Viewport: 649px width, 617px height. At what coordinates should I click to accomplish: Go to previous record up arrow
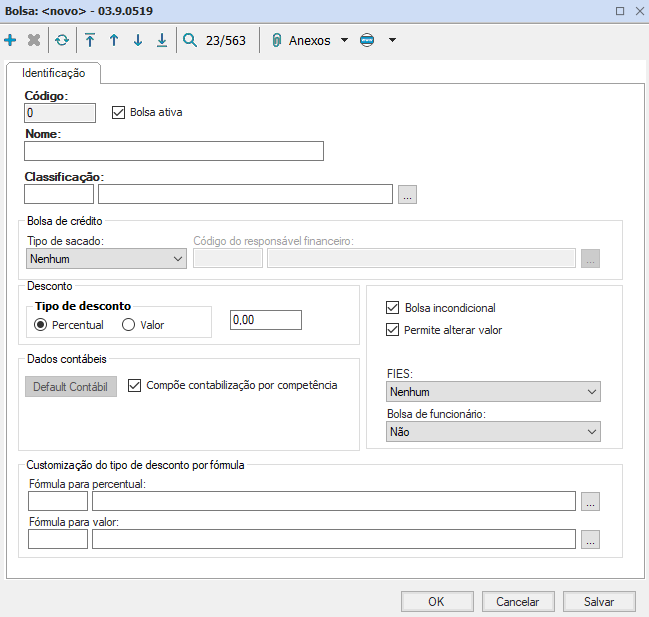click(x=114, y=41)
